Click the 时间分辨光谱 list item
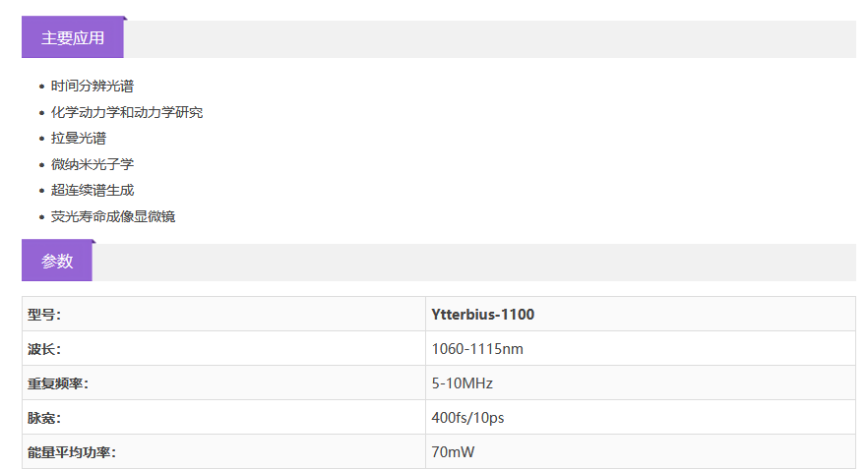Image resolution: width=868 pixels, height=470 pixels. point(93,87)
